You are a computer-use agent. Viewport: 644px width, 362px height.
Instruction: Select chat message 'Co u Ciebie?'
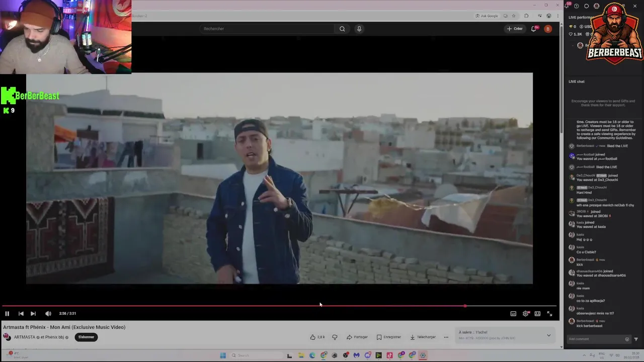coord(586,252)
